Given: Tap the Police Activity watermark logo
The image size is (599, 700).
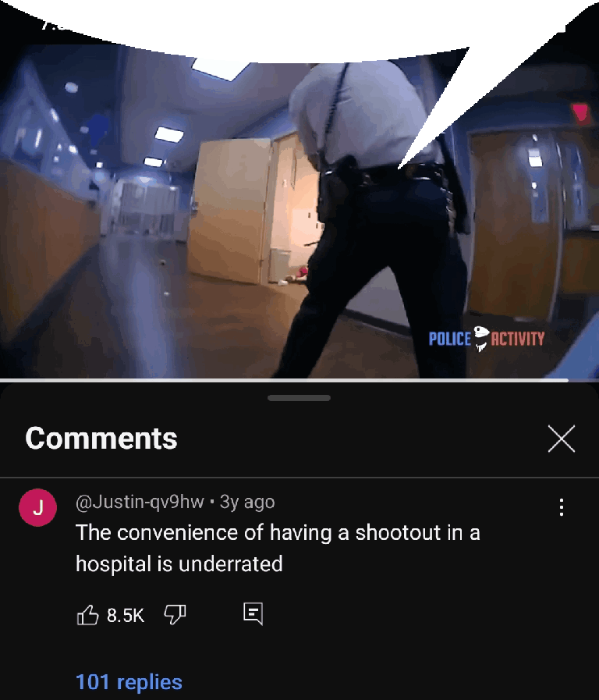Looking at the screenshot, I should pos(487,339).
